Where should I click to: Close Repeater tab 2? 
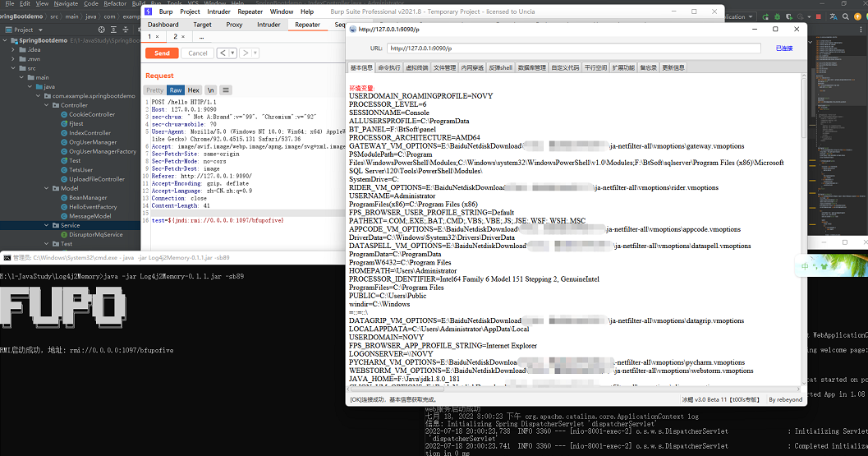point(184,37)
